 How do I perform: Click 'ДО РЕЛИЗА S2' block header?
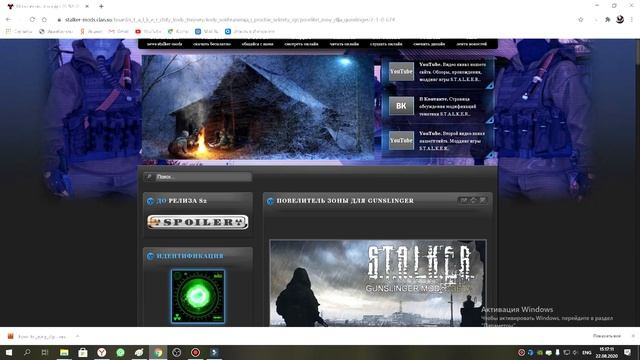[182, 201]
